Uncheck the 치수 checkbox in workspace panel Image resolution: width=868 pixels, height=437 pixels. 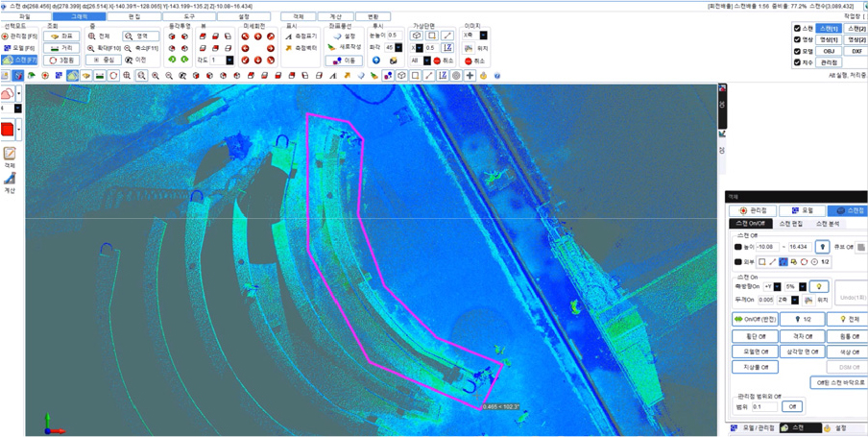797,63
